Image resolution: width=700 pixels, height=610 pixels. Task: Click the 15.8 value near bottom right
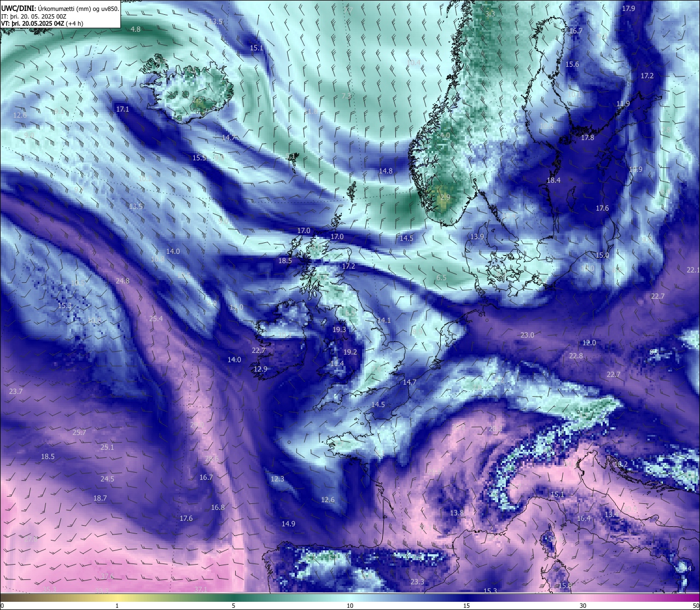(x=565, y=585)
